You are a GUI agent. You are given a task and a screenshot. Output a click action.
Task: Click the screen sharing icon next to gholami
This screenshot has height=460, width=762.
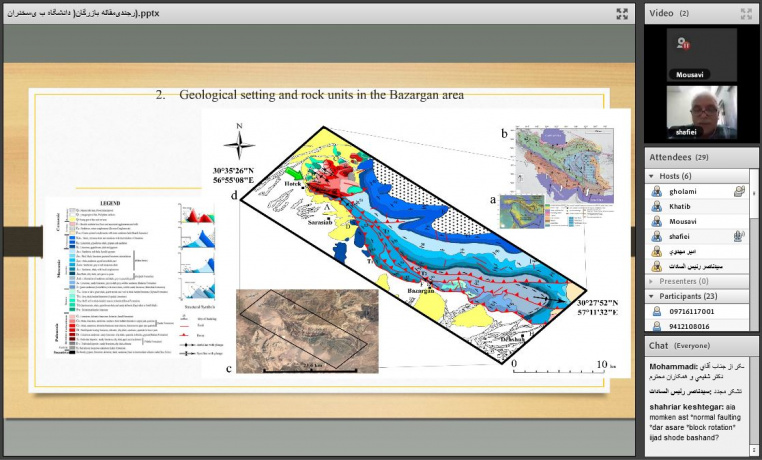739,191
